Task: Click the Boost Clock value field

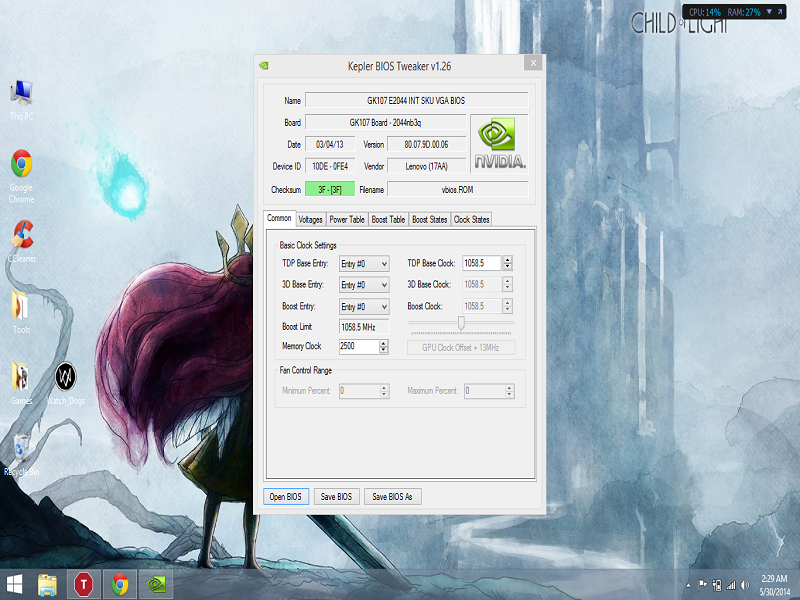Action: 482,306
